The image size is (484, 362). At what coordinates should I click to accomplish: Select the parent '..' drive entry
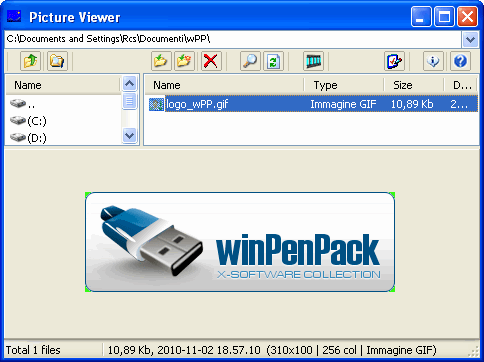pyautogui.click(x=23, y=104)
